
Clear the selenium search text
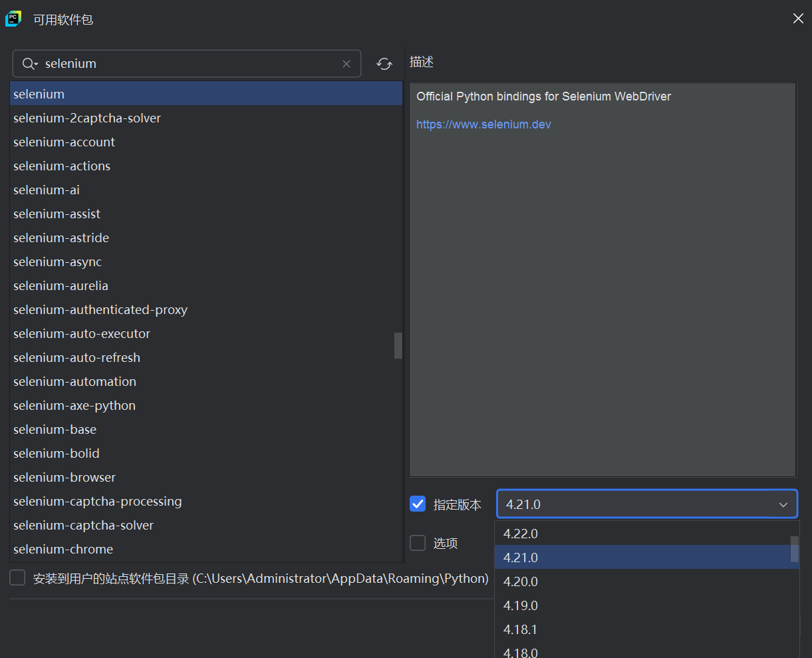tap(346, 64)
